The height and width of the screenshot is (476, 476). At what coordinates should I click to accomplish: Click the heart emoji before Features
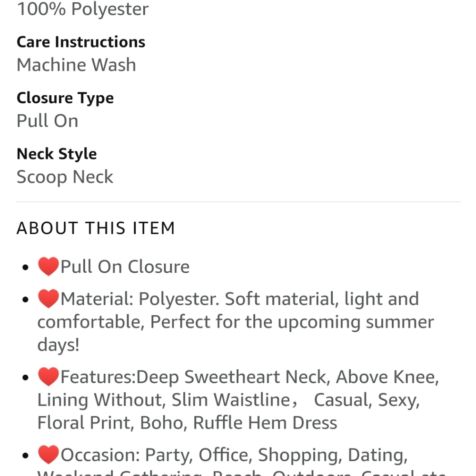point(48,377)
